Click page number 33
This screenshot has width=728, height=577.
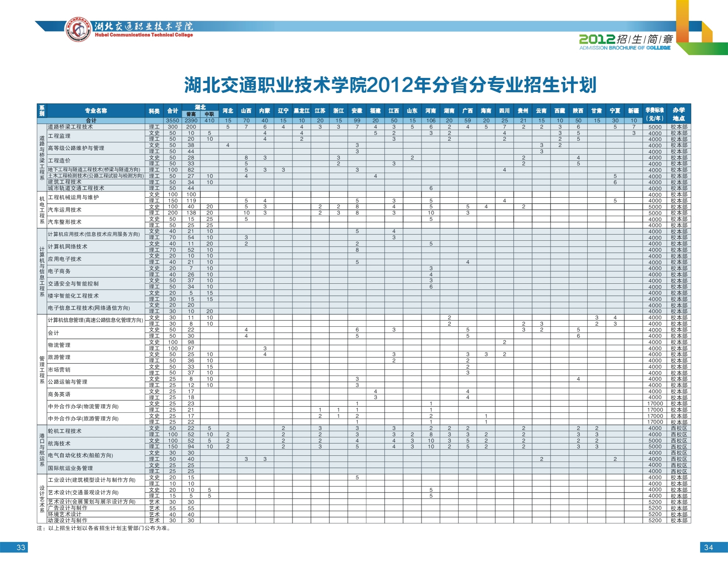pos(21,548)
